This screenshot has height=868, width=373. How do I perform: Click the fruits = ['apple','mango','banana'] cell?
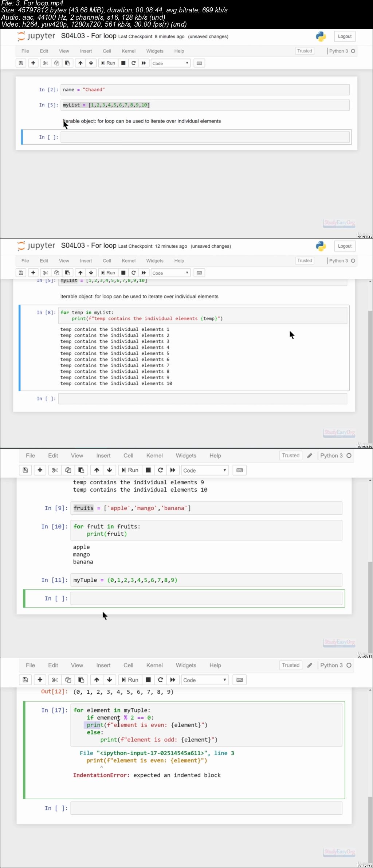pos(206,508)
